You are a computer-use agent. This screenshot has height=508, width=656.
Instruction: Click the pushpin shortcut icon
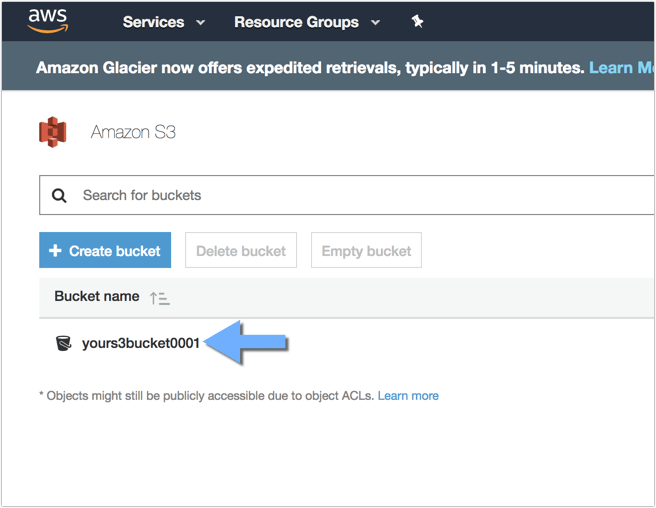coord(417,21)
